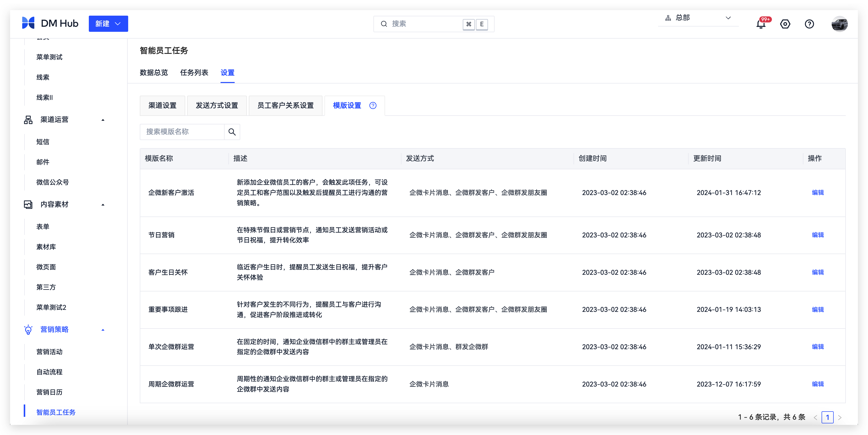Click the 搜索模版名称 input field
This screenshot has width=868, height=435.
point(182,132)
